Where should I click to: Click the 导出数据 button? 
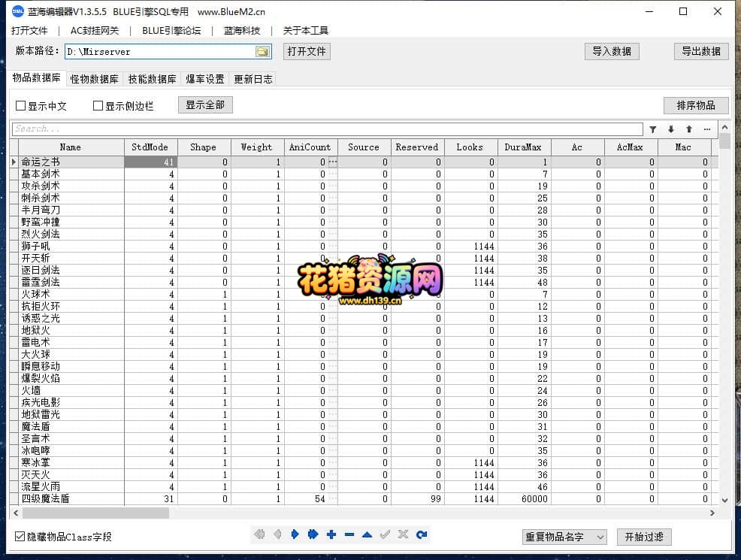coord(701,52)
